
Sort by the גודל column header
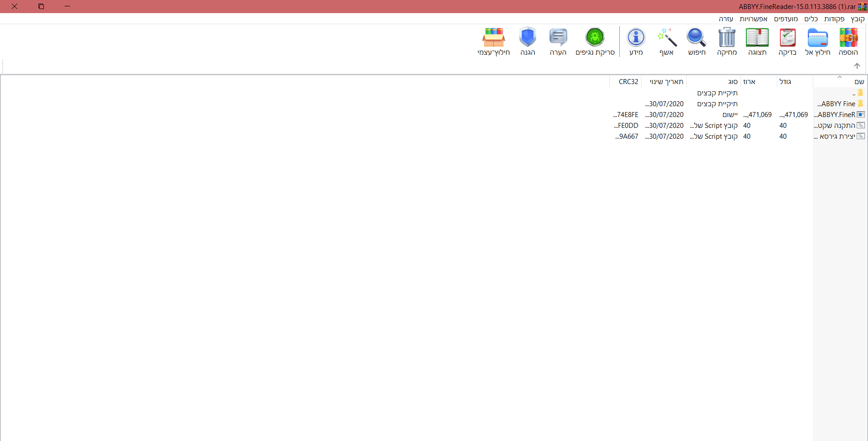click(785, 81)
